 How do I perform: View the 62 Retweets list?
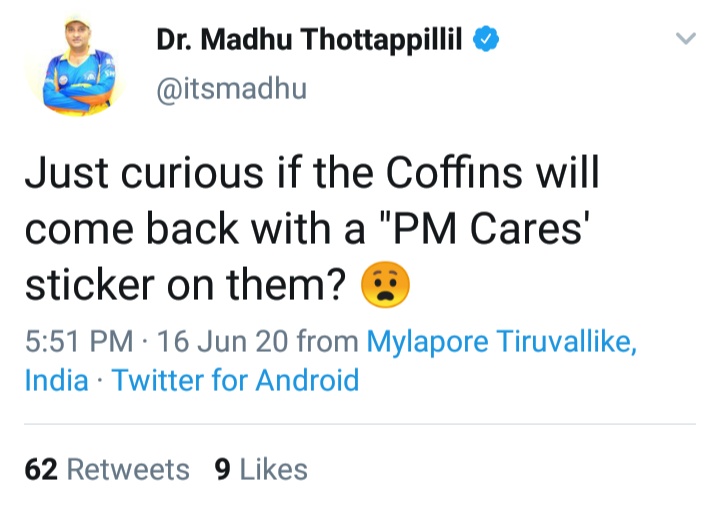point(106,469)
